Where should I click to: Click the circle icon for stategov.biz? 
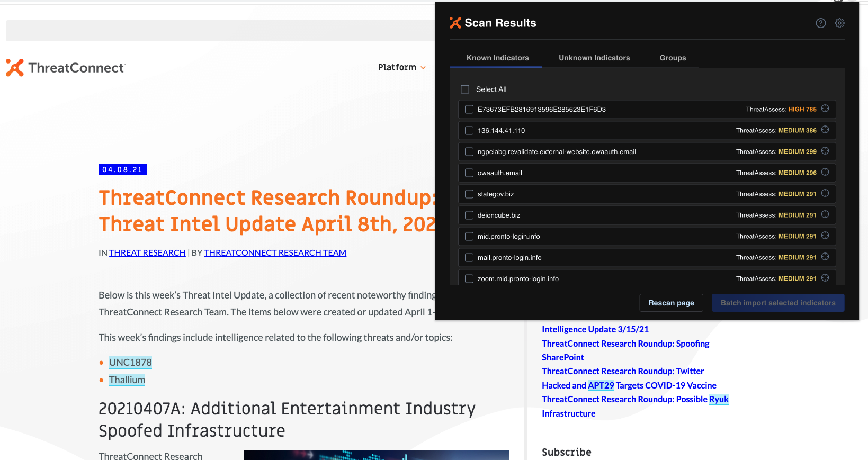tap(825, 193)
